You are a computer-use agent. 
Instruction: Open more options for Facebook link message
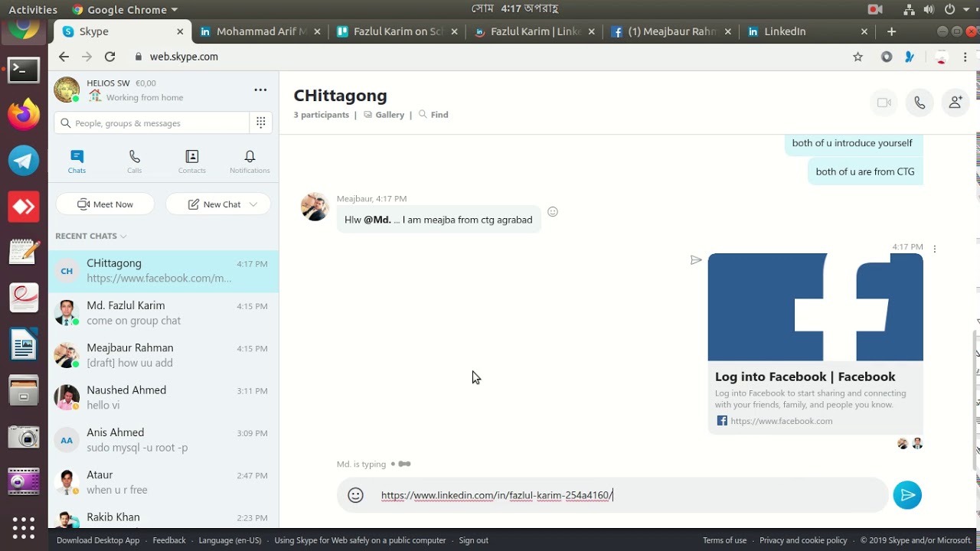click(935, 249)
